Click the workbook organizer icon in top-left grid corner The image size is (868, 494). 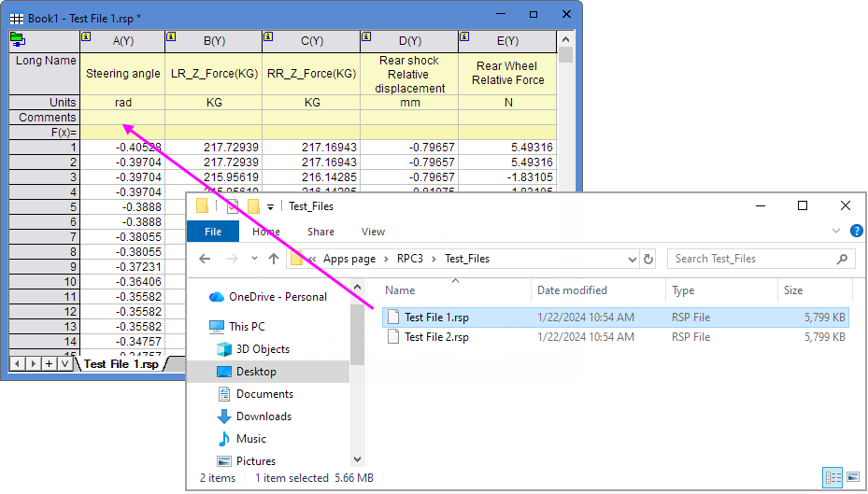17,39
